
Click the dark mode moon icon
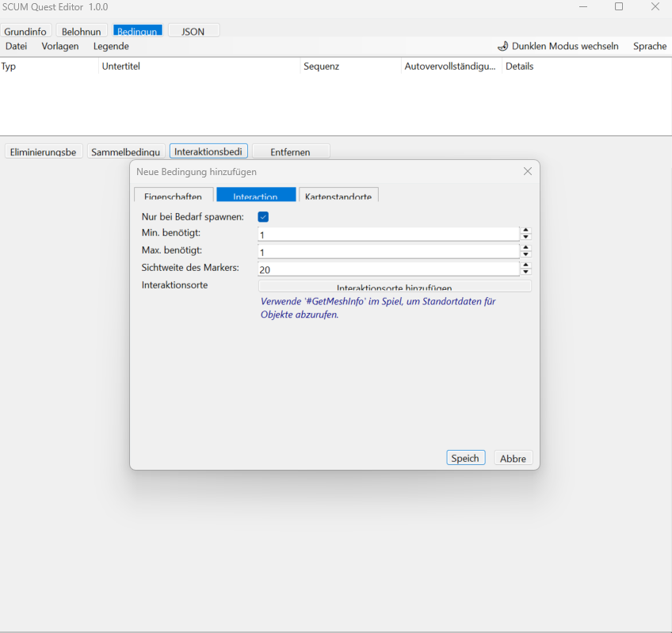click(x=502, y=46)
